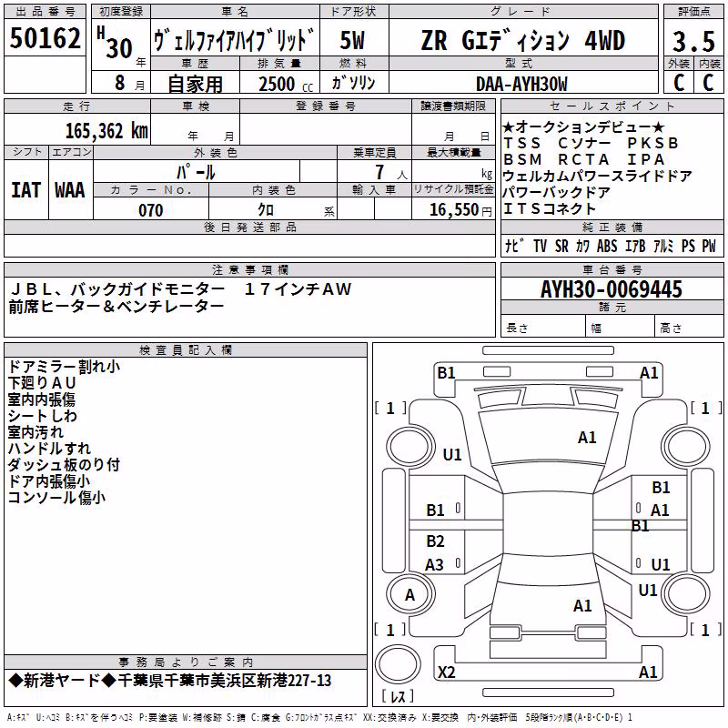
Task: Click the JBL、バックガイドモニター note line
Action: (180, 289)
